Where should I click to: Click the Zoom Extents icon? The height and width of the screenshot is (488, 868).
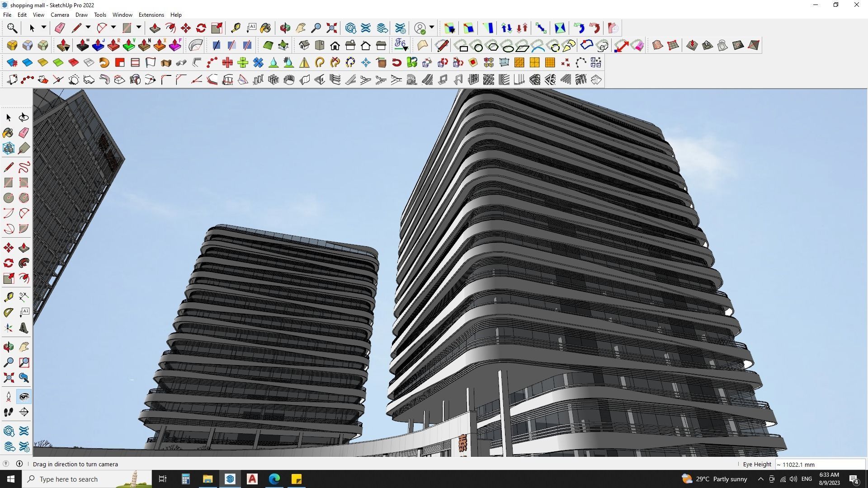coord(332,28)
